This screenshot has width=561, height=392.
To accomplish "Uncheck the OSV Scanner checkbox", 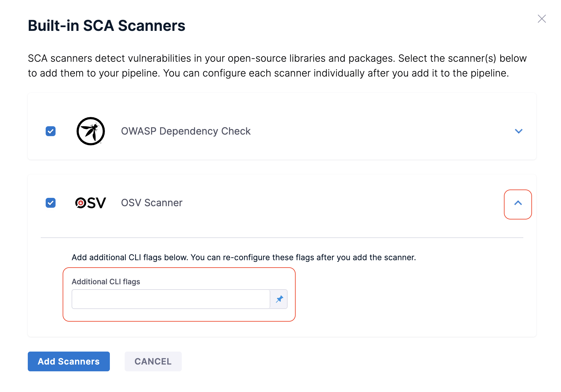I will (51, 203).
